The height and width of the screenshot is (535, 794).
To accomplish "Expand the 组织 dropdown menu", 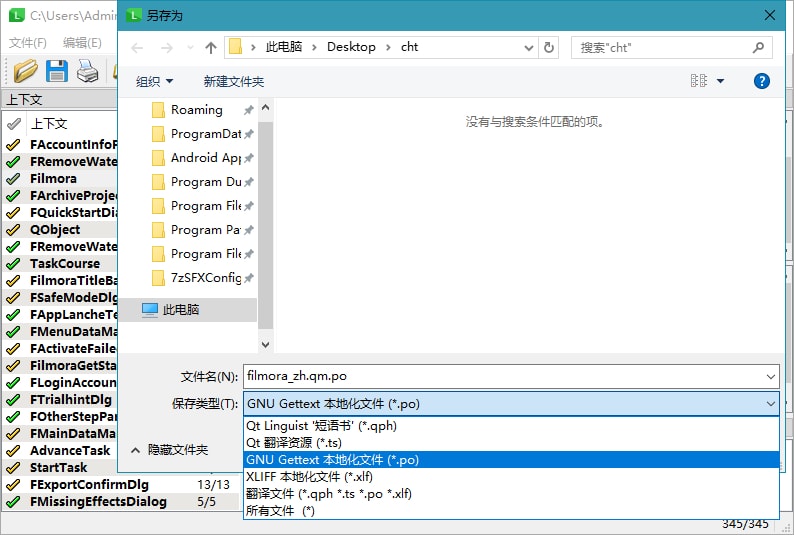I will pyautogui.click(x=154, y=81).
